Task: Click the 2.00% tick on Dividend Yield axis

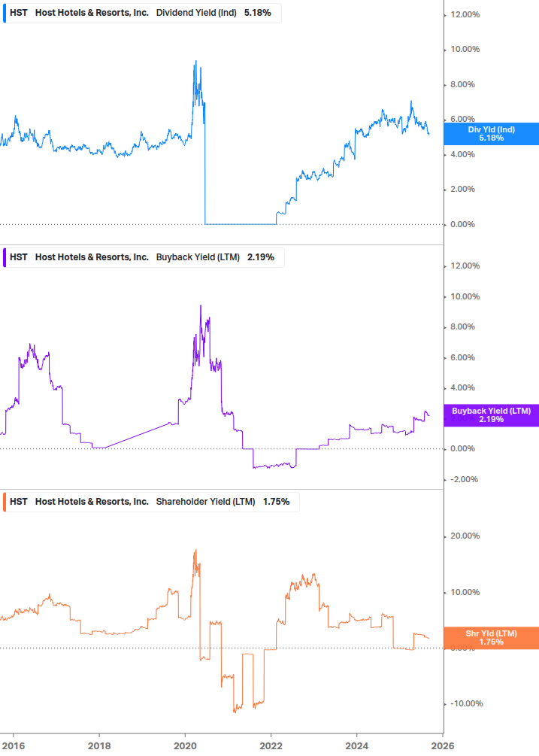Action: [462, 190]
